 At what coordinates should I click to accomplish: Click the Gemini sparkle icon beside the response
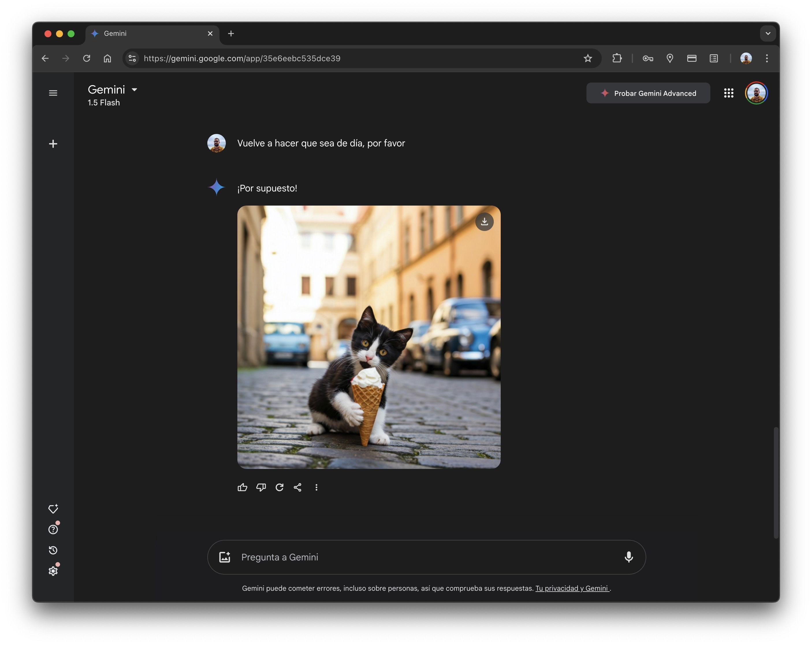pos(217,187)
